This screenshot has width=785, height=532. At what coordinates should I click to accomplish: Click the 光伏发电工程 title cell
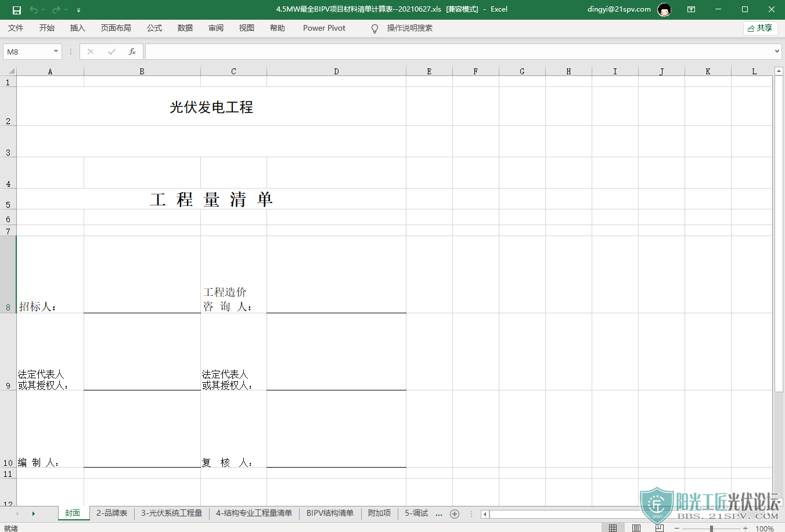tap(211, 107)
